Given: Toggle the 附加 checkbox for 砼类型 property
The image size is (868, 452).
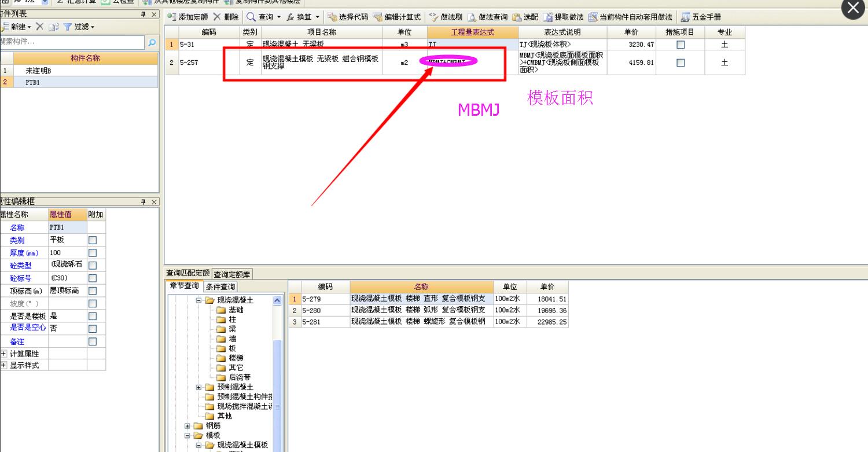Looking at the screenshot, I should point(93,266).
